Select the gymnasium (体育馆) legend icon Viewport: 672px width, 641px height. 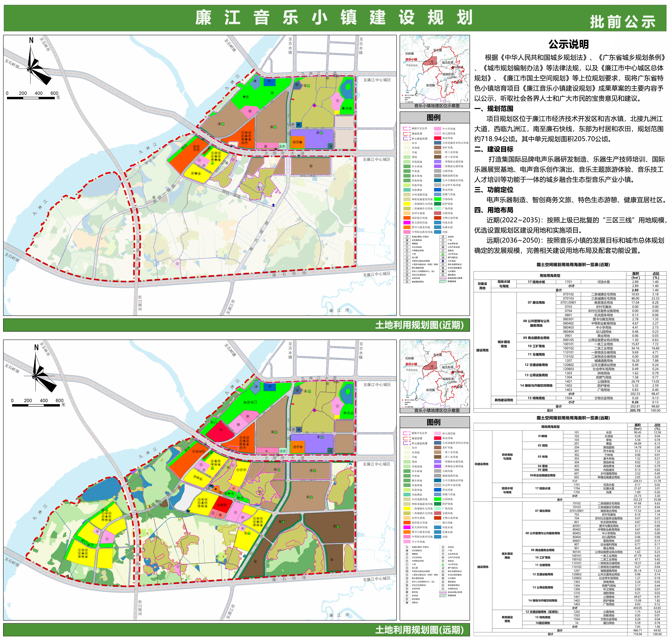pyautogui.click(x=407, y=596)
